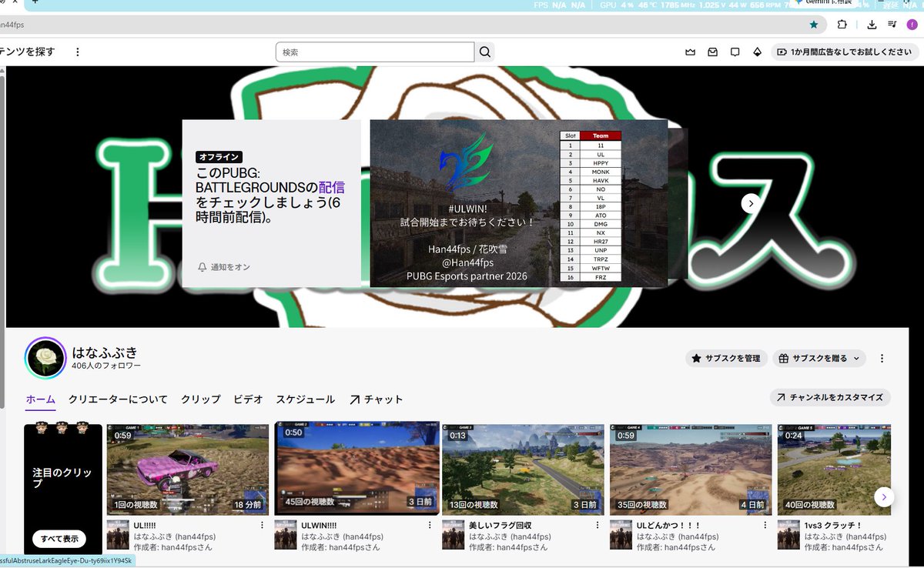Open browser extensions puzzle icon
This screenshot has height=568, width=924.
842,25
